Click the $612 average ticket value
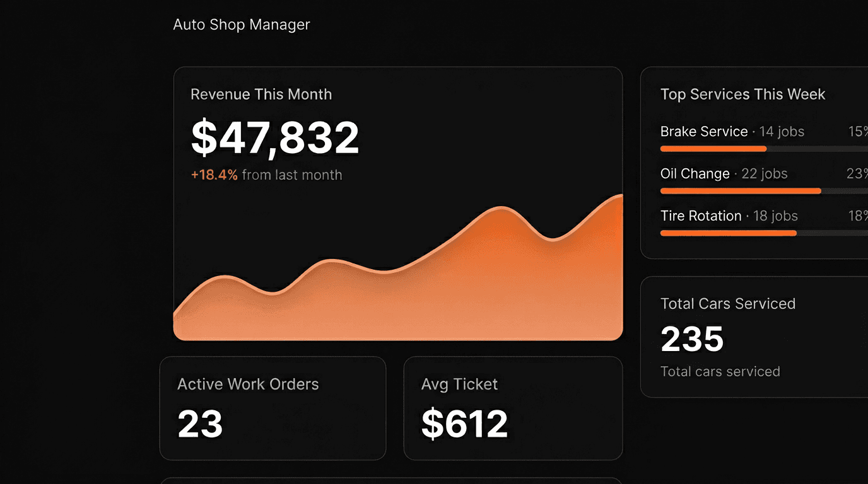This screenshot has height=484, width=868. pyautogui.click(x=464, y=423)
